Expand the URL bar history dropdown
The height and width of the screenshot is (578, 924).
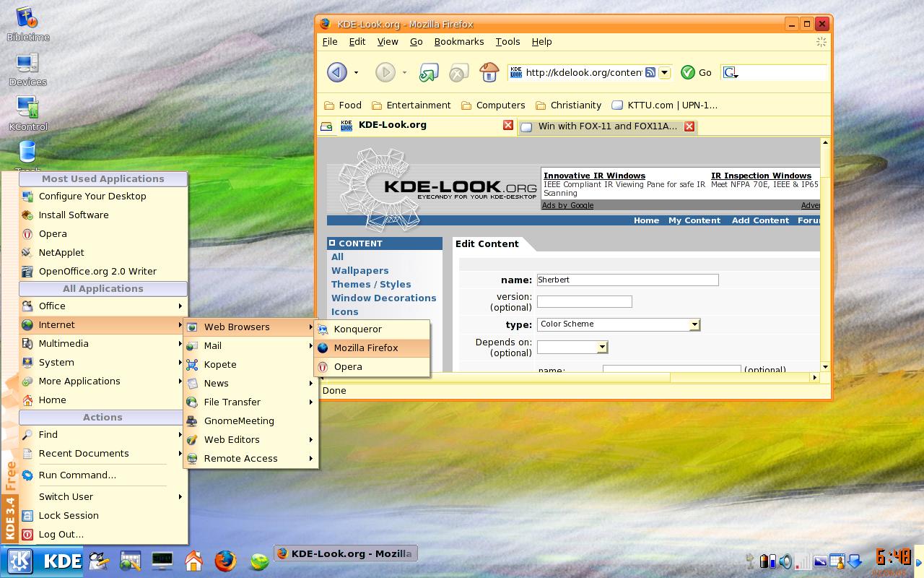(x=665, y=72)
